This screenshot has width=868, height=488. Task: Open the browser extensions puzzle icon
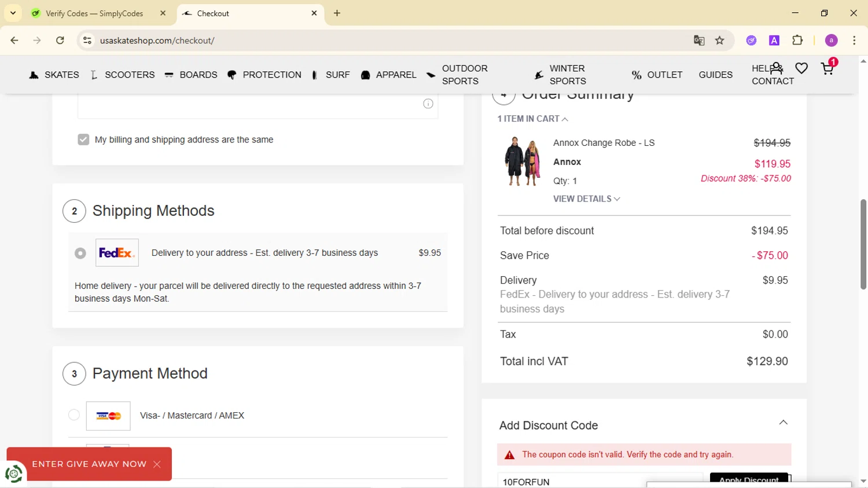[x=797, y=41]
